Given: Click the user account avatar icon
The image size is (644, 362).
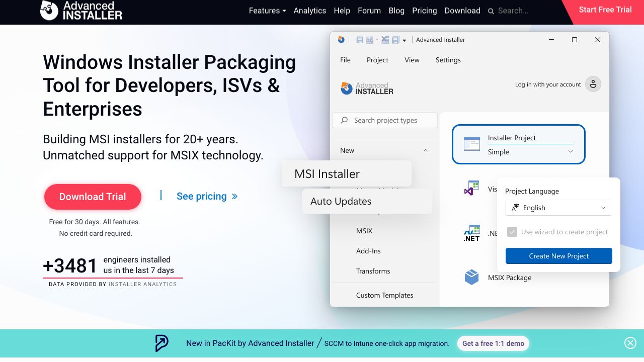Looking at the screenshot, I should click(593, 84).
